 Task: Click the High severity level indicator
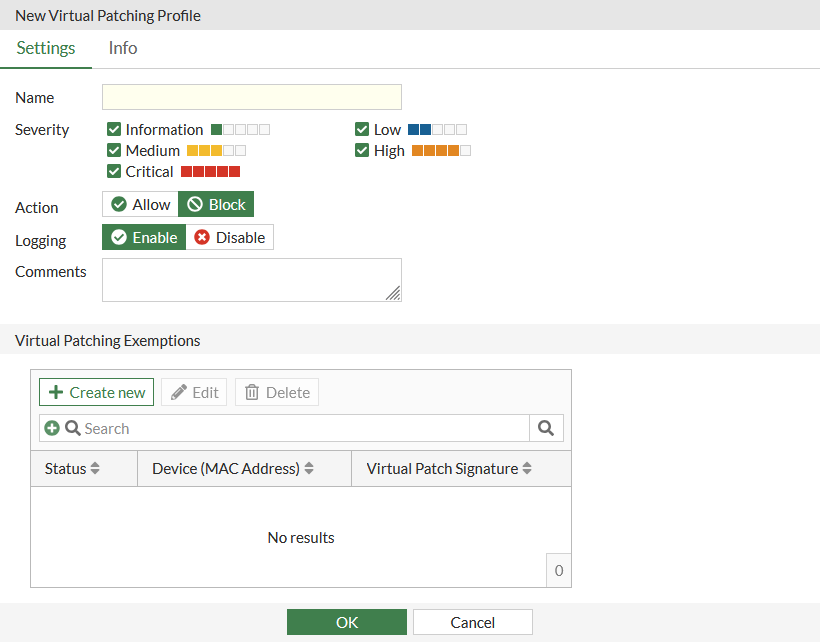point(441,151)
